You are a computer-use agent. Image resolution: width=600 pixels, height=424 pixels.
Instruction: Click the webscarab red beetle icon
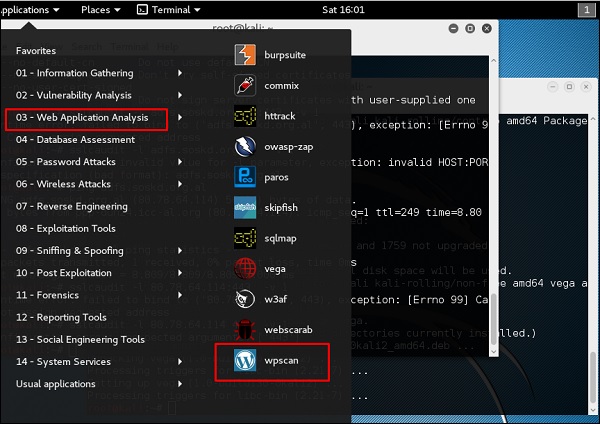pyautogui.click(x=245, y=330)
